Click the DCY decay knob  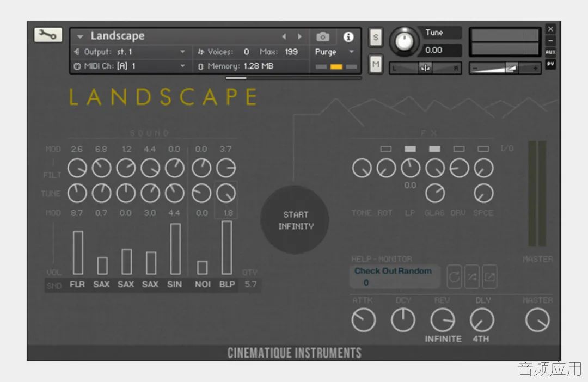(403, 320)
